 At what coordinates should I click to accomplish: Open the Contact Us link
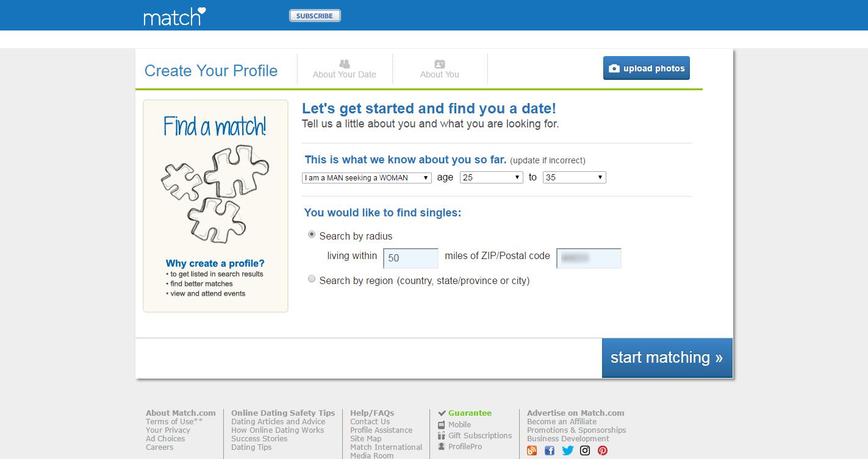(370, 422)
